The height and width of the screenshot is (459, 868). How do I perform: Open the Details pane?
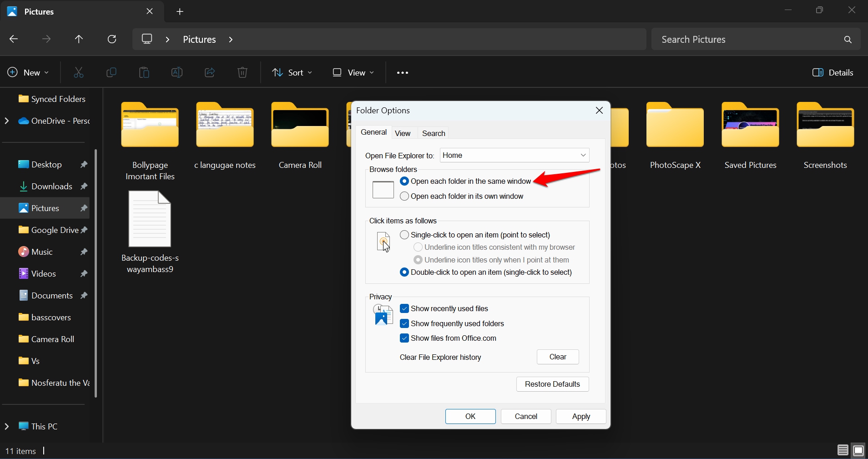[834, 73]
